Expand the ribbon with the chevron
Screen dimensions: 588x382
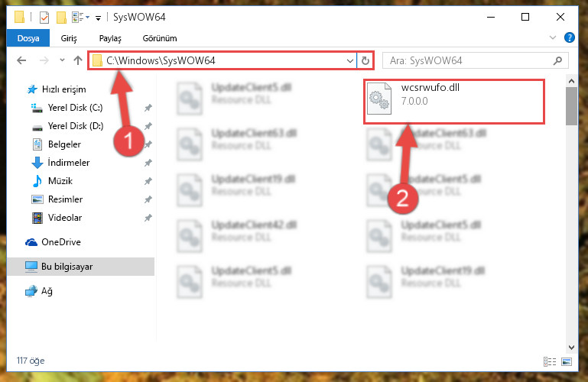click(553, 37)
